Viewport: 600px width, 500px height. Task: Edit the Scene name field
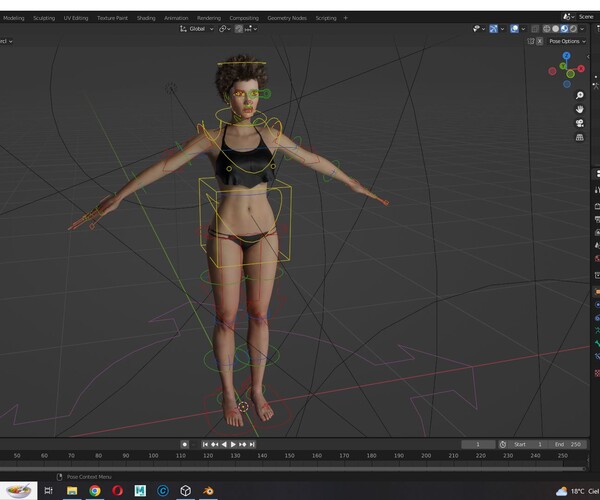tap(587, 17)
